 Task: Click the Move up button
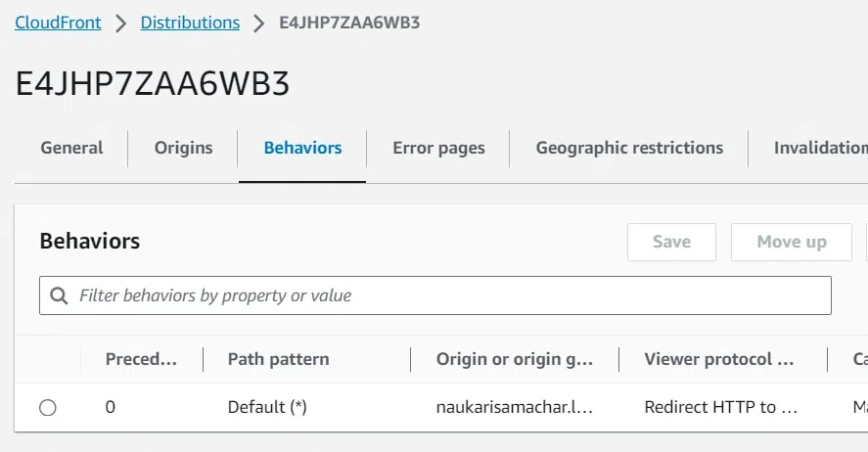click(791, 242)
